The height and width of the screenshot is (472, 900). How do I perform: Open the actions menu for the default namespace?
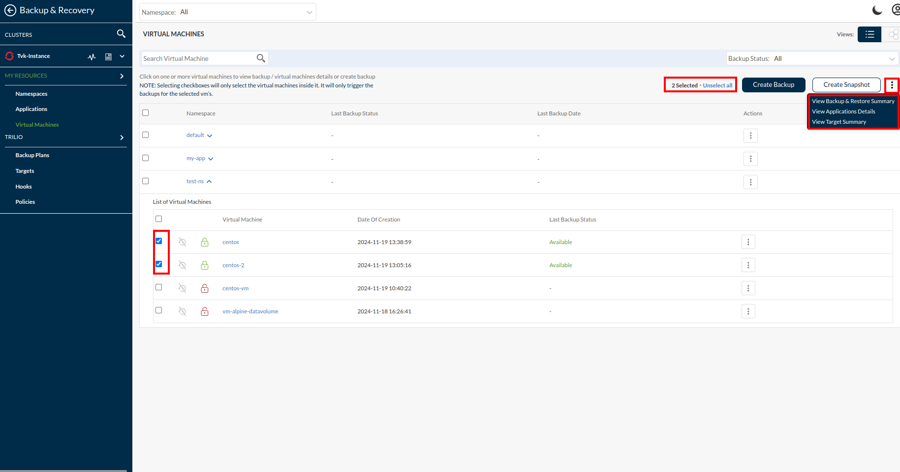(750, 136)
